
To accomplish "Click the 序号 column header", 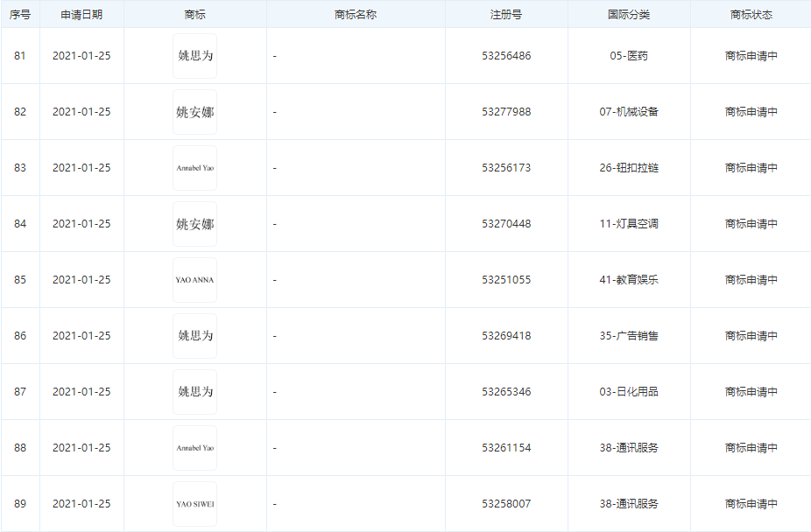I will pos(19,15).
